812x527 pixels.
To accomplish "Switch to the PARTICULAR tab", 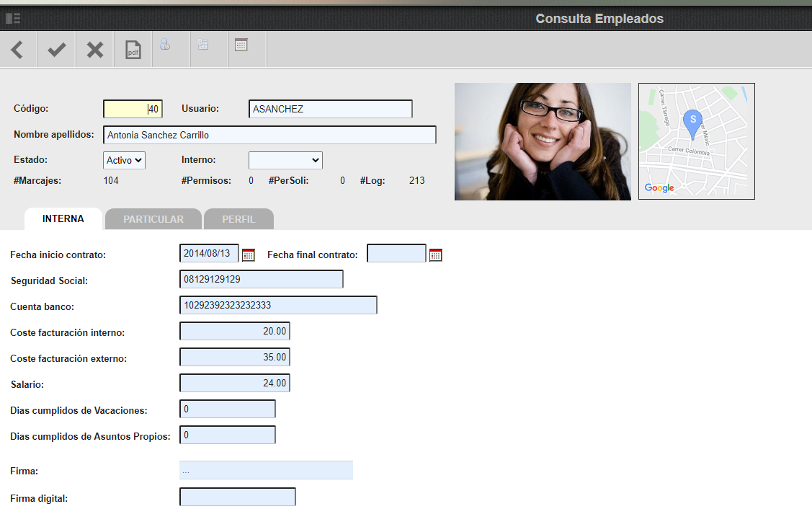I will [153, 219].
